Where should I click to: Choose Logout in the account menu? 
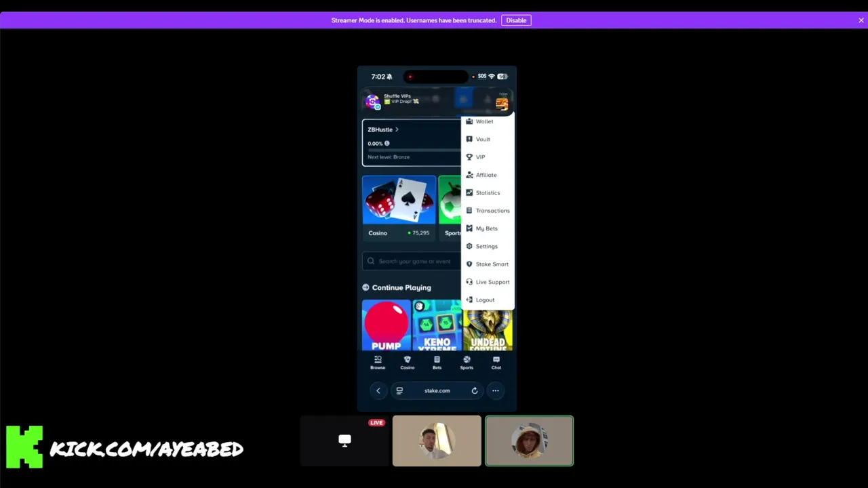pyautogui.click(x=488, y=300)
